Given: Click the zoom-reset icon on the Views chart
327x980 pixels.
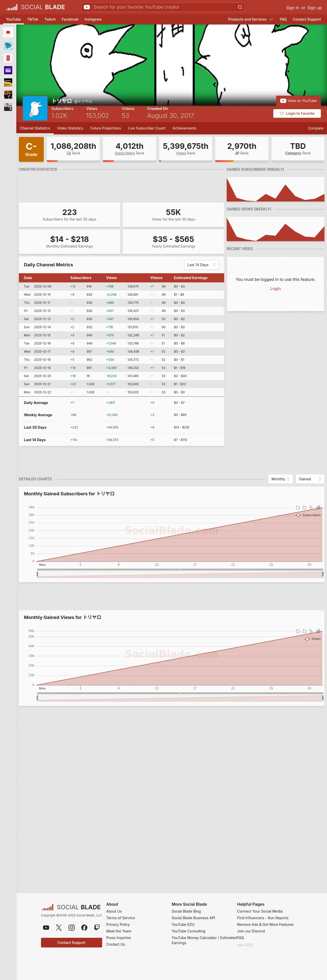Looking at the screenshot, I should pyautogui.click(x=304, y=631).
